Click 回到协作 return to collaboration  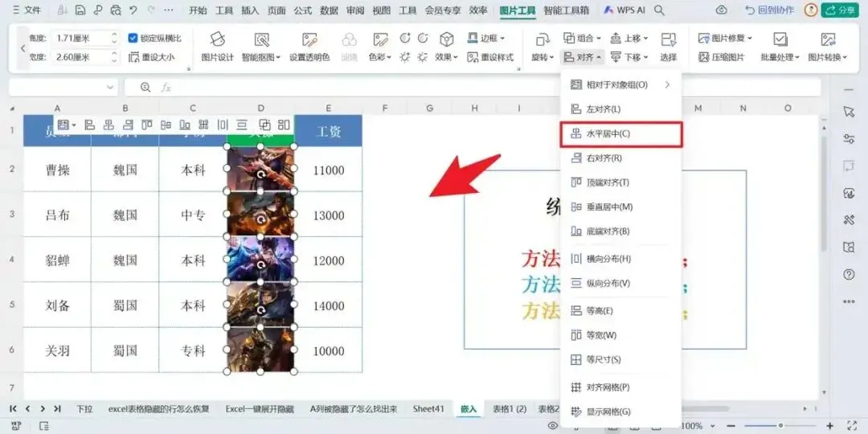point(769,10)
